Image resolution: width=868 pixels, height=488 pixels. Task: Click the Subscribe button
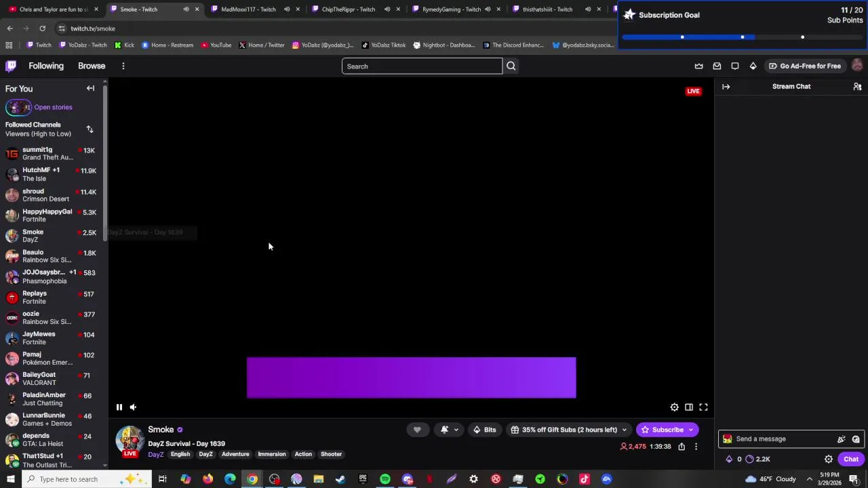pos(663,430)
